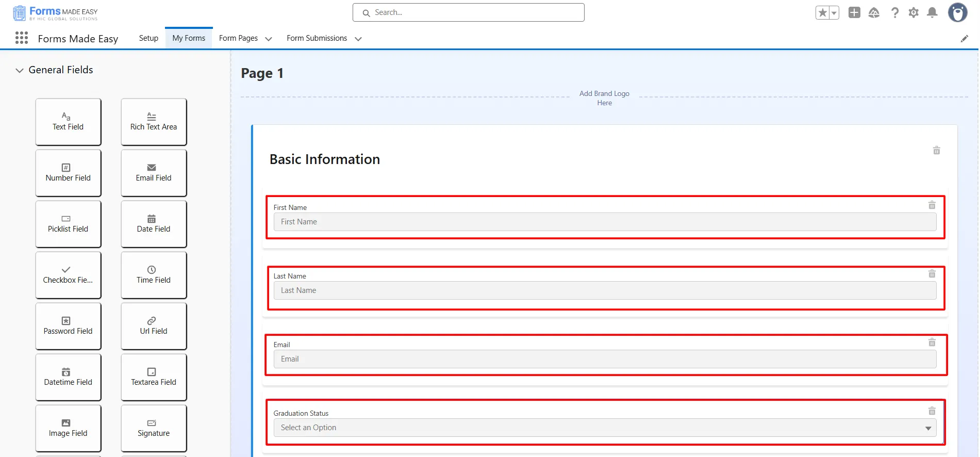This screenshot has height=457, width=980.
Task: Click the edit navigation pencil icon
Action: (x=964, y=39)
